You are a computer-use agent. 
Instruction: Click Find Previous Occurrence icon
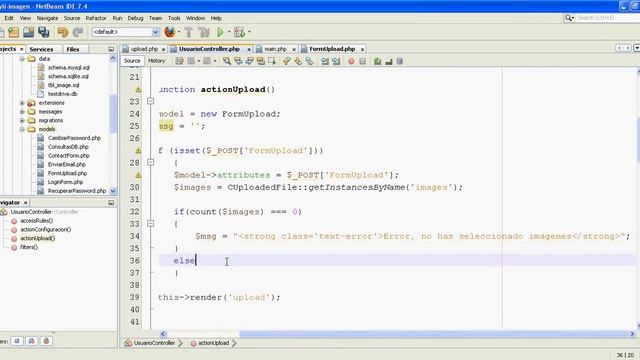coord(238,61)
